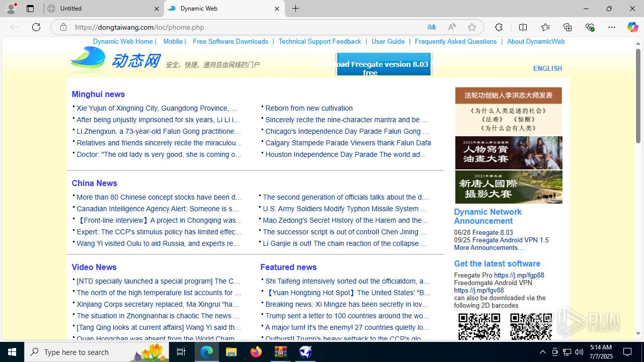Viewport: 644px width, 362px height.
Task: Open the notification center icon
Action: pos(628,352)
